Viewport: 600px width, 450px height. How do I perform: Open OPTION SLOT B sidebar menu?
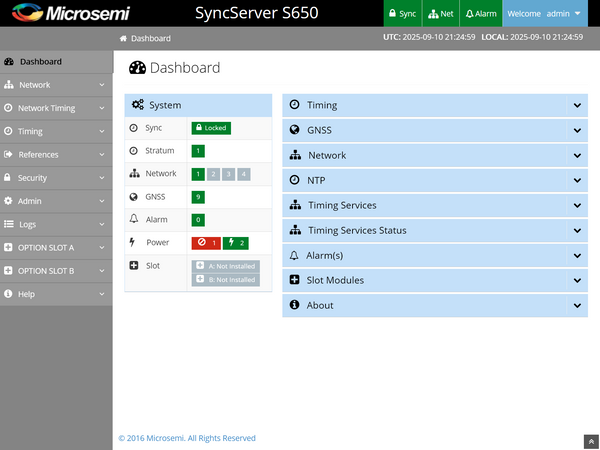coord(56,271)
